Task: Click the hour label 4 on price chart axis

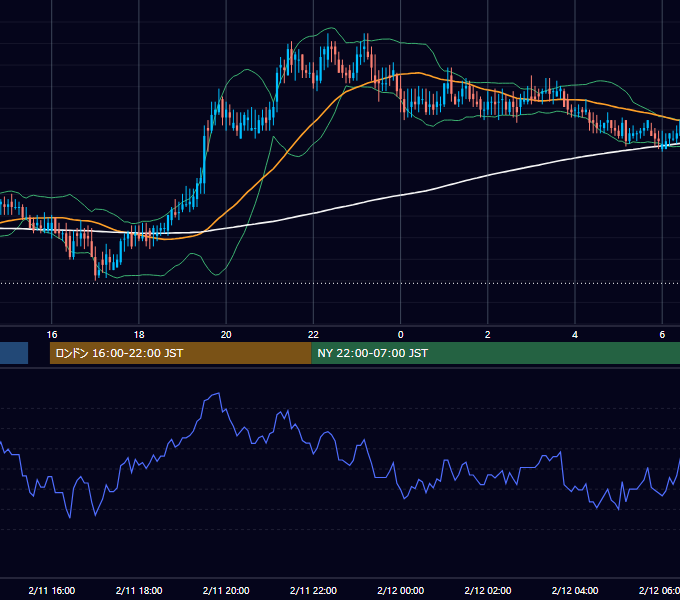Action: click(575, 335)
